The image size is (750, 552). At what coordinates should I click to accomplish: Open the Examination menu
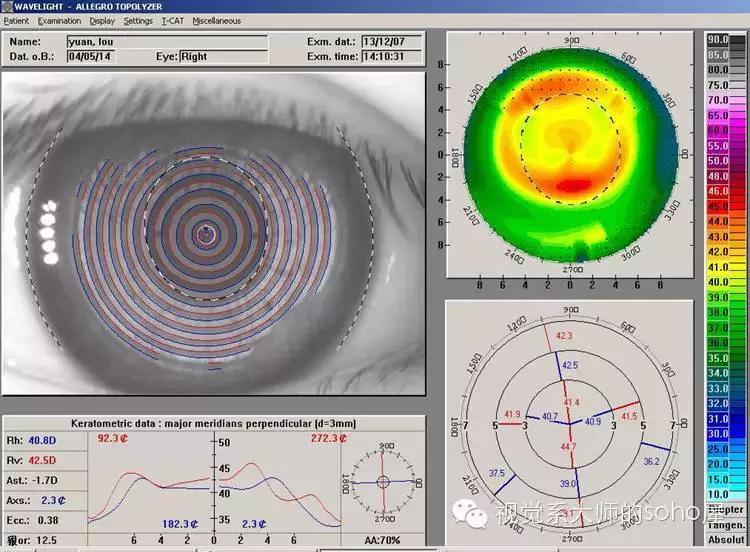click(59, 20)
